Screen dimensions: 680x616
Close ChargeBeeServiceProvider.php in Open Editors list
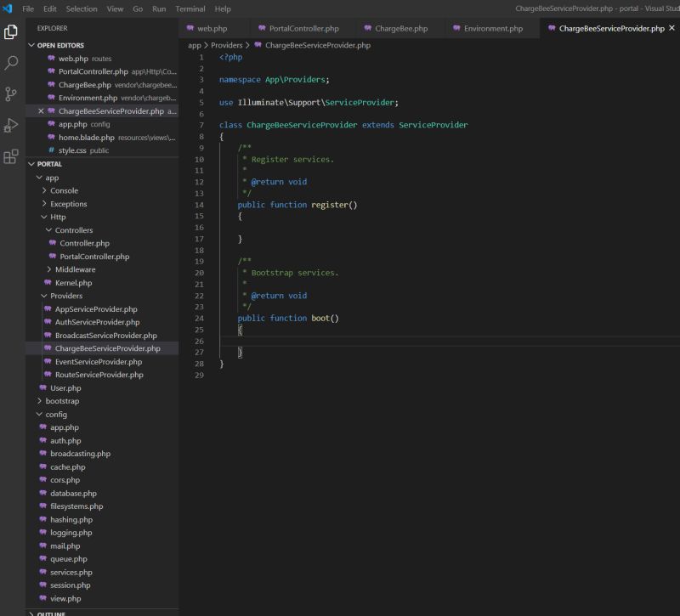pos(41,111)
